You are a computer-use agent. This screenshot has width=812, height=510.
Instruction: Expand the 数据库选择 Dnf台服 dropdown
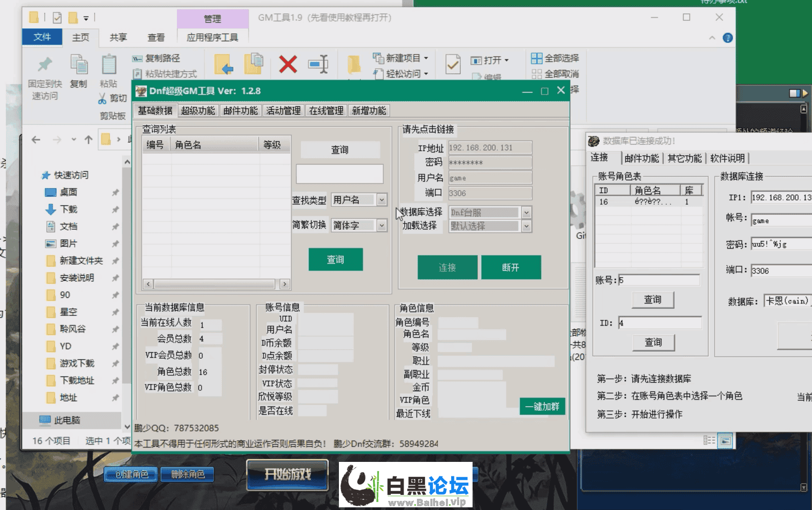coord(527,213)
